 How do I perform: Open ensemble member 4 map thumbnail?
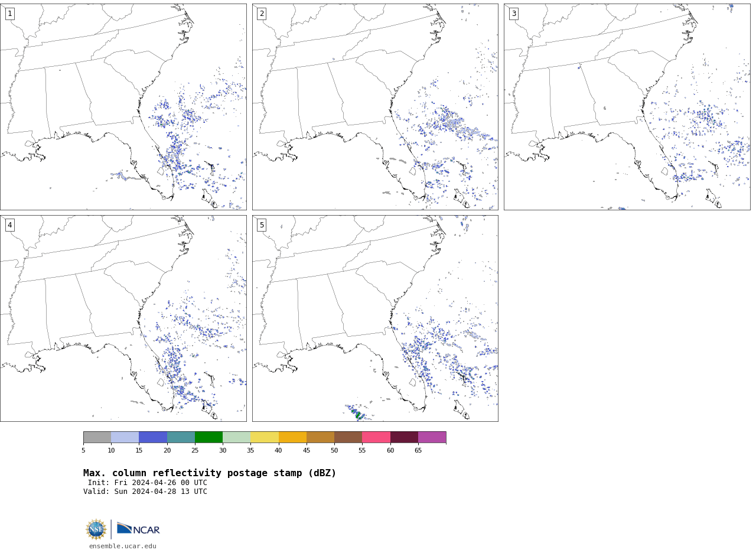pyautogui.click(x=123, y=318)
